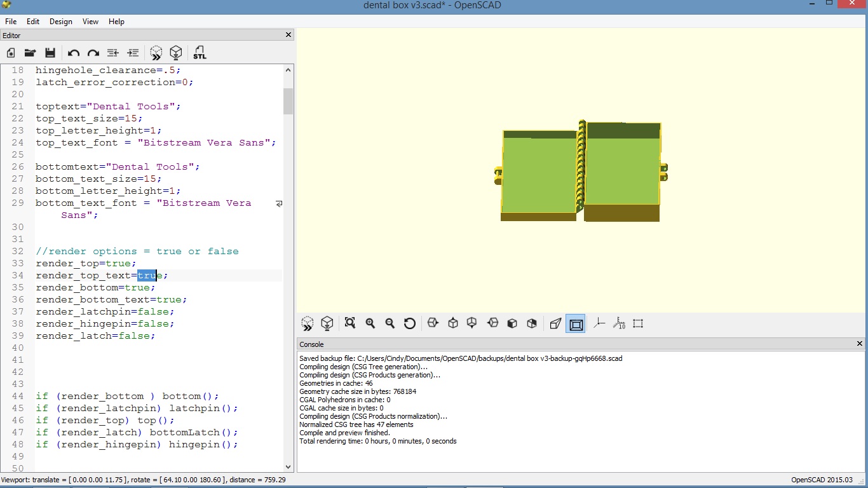The image size is (868, 488).
Task: Click the New file icon in editor toolbar
Action: [x=11, y=53]
